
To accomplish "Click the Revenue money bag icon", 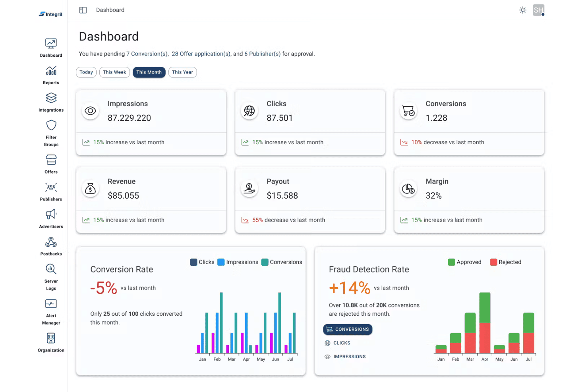I will click(x=91, y=189).
